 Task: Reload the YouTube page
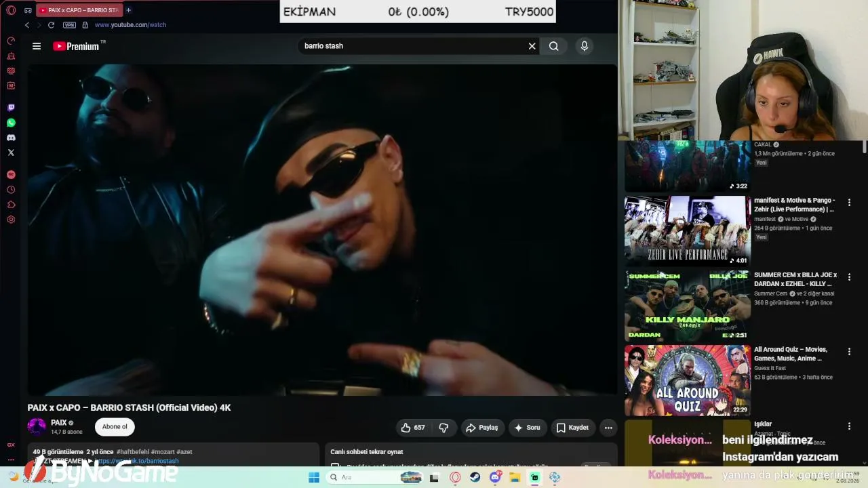51,25
